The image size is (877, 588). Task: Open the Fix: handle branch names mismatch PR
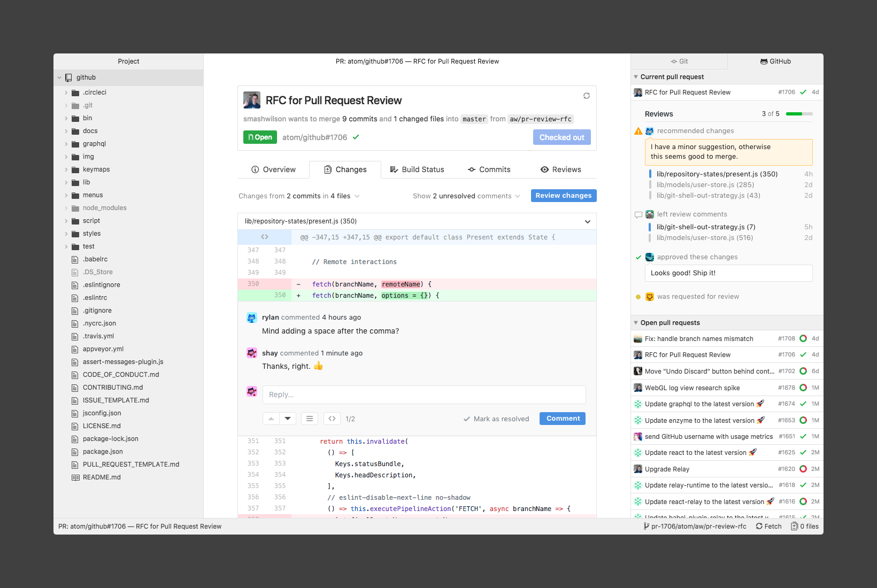(727, 338)
